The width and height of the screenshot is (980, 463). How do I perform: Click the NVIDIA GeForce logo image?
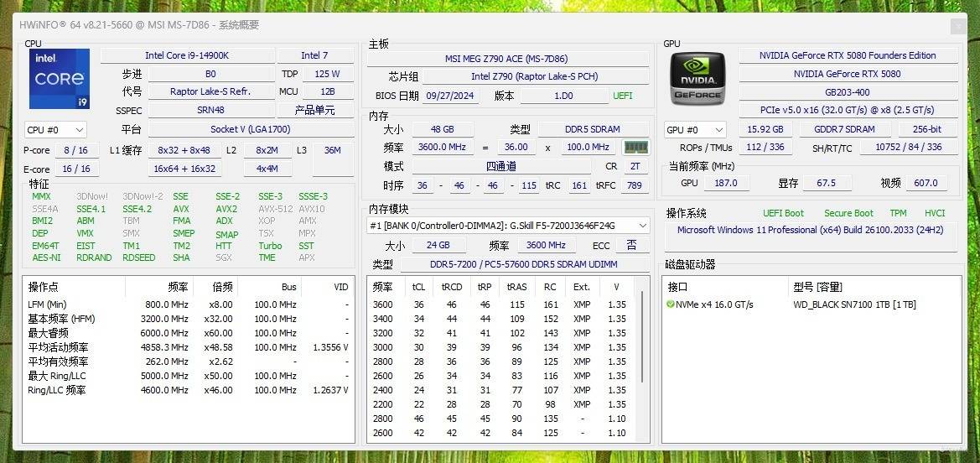698,79
